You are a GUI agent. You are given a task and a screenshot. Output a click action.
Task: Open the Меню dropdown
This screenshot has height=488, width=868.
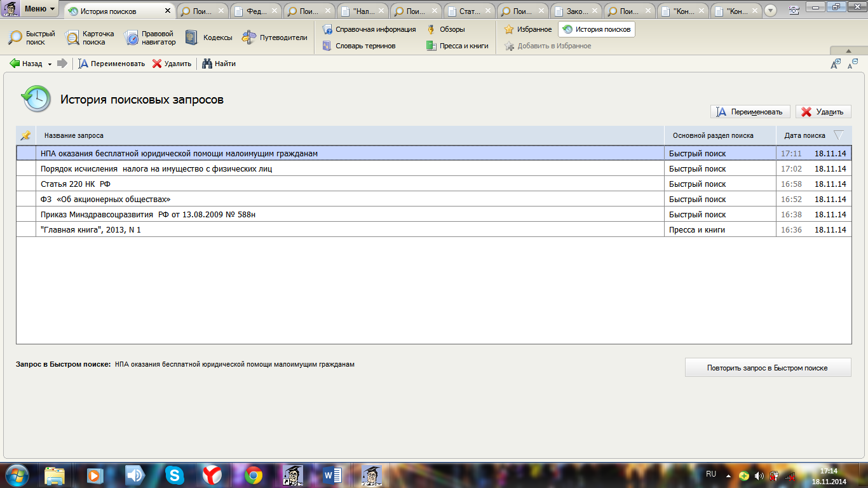pyautogui.click(x=39, y=9)
